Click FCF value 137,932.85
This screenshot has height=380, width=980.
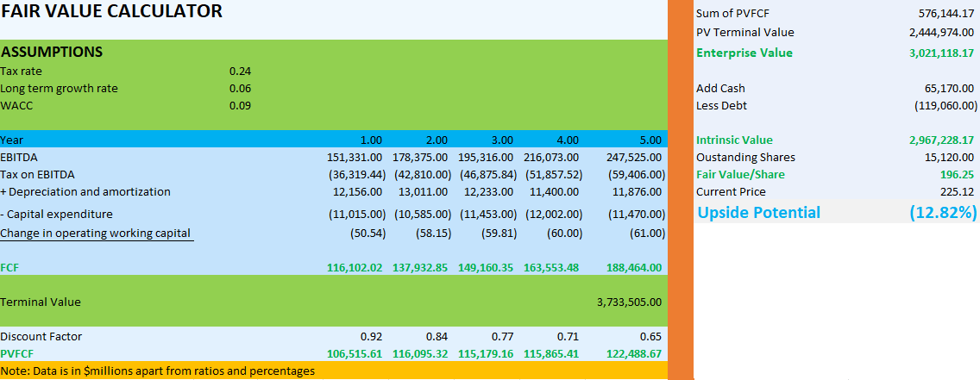[x=421, y=268]
